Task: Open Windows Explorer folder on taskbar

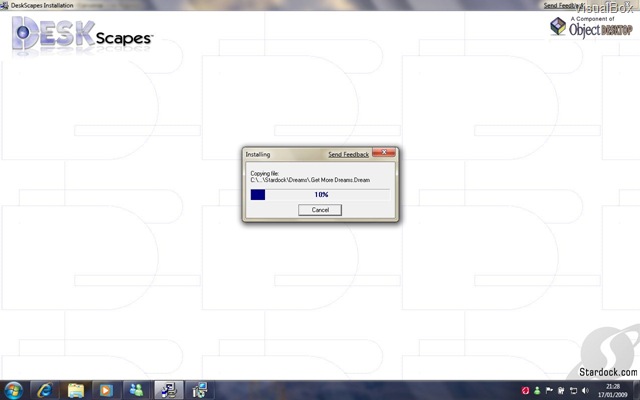Action: click(76, 390)
